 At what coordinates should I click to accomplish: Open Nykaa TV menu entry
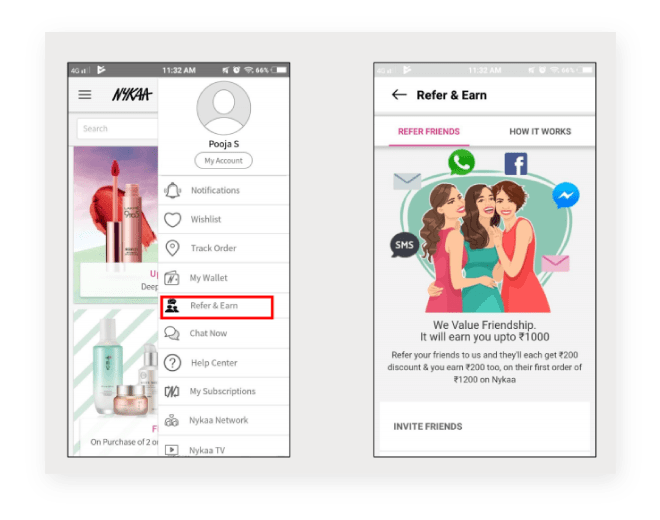point(224,447)
